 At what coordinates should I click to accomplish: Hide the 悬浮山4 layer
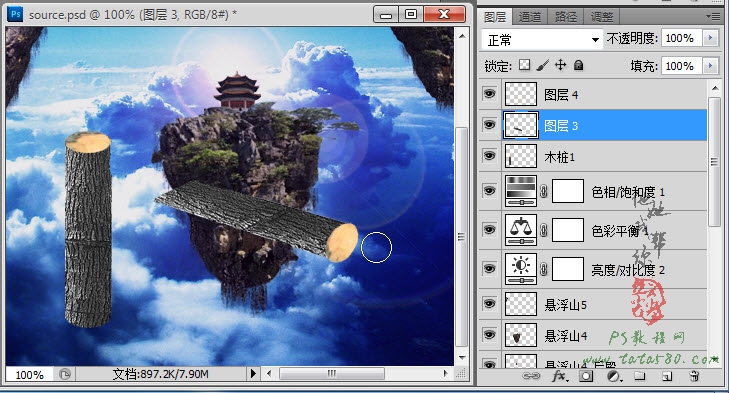490,334
